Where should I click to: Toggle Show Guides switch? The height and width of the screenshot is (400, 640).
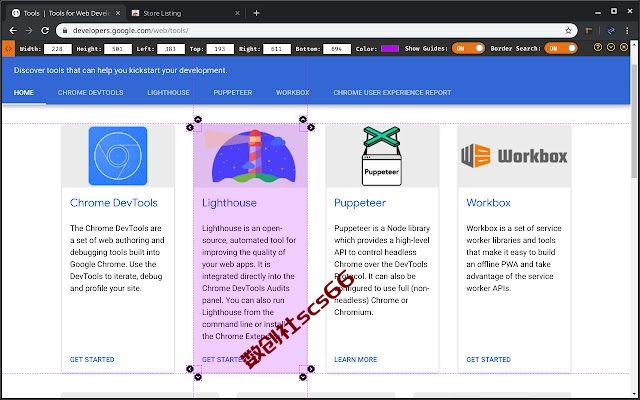click(468, 49)
